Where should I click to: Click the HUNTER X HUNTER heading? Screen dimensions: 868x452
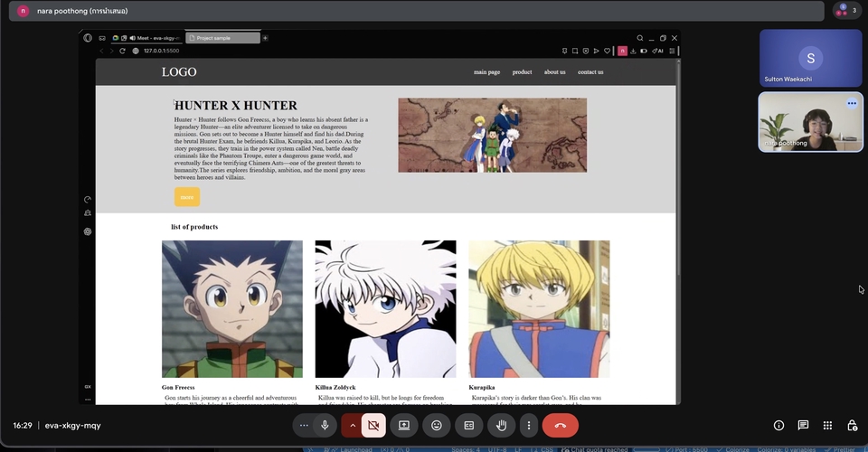coord(236,105)
